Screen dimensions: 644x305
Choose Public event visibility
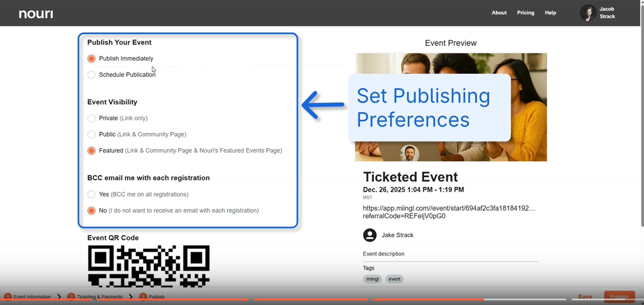pyautogui.click(x=91, y=134)
